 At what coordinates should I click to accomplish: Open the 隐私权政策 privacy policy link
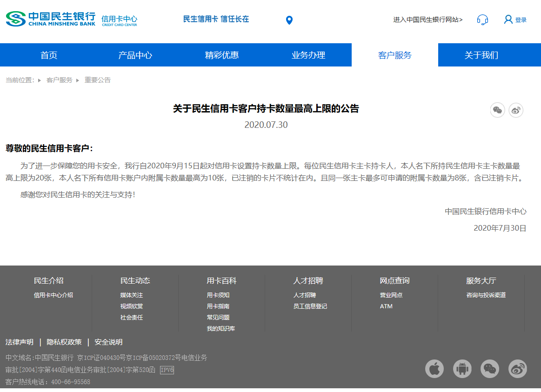(64, 342)
